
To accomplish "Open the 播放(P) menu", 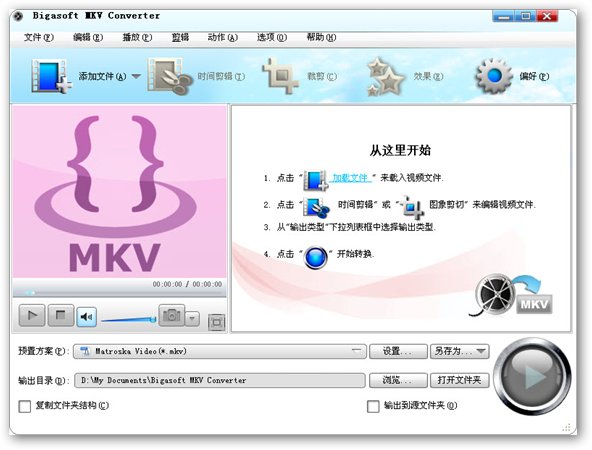I will point(137,37).
